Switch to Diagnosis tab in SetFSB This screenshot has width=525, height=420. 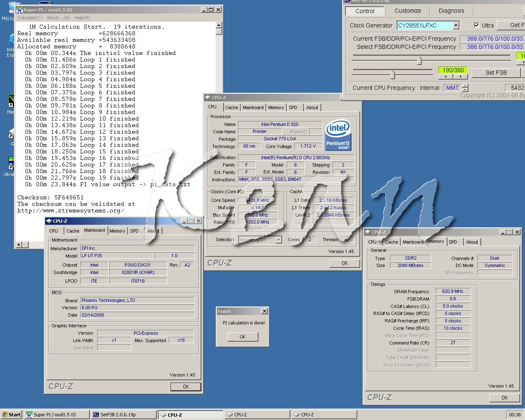[451, 11]
